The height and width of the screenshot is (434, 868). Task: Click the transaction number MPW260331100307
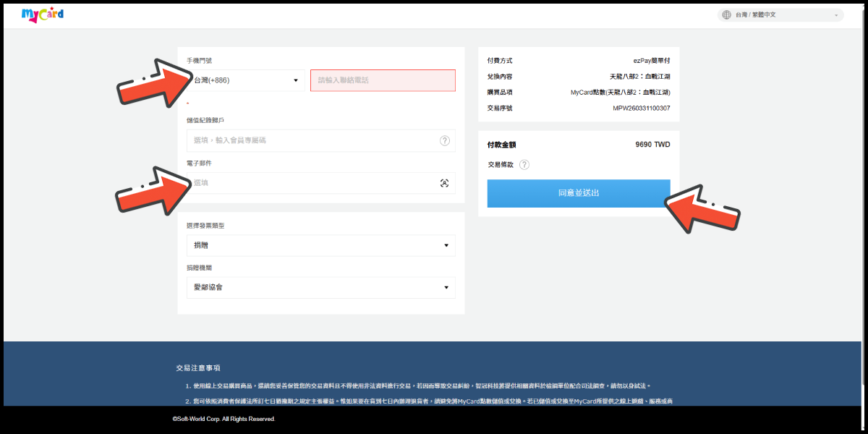point(641,109)
